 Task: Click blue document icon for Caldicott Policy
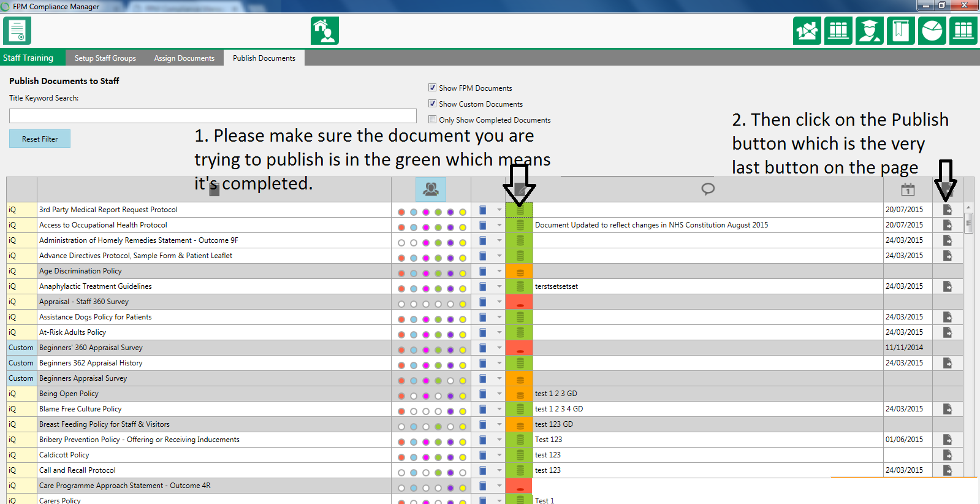483,455
